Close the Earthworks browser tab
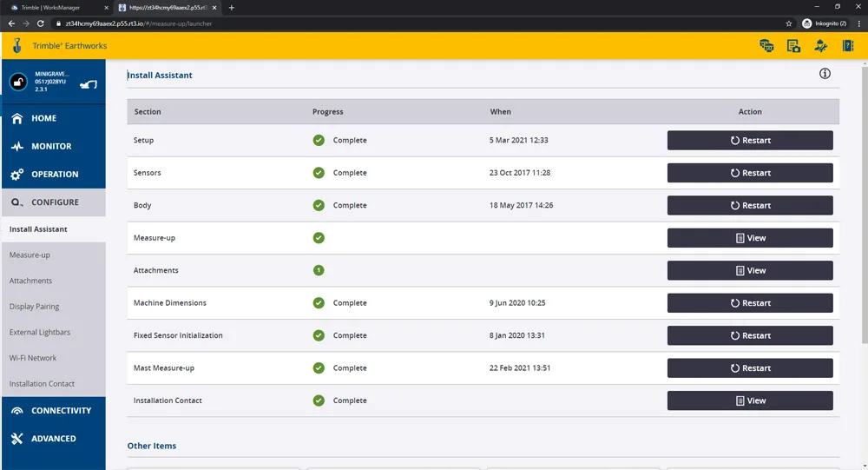This screenshot has height=470, width=868. click(x=214, y=8)
